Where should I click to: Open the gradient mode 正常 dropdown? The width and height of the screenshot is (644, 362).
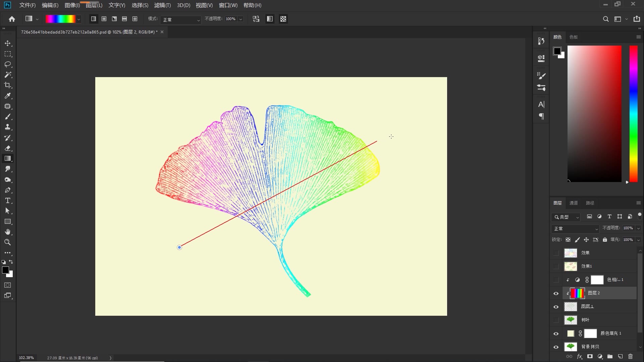point(180,20)
